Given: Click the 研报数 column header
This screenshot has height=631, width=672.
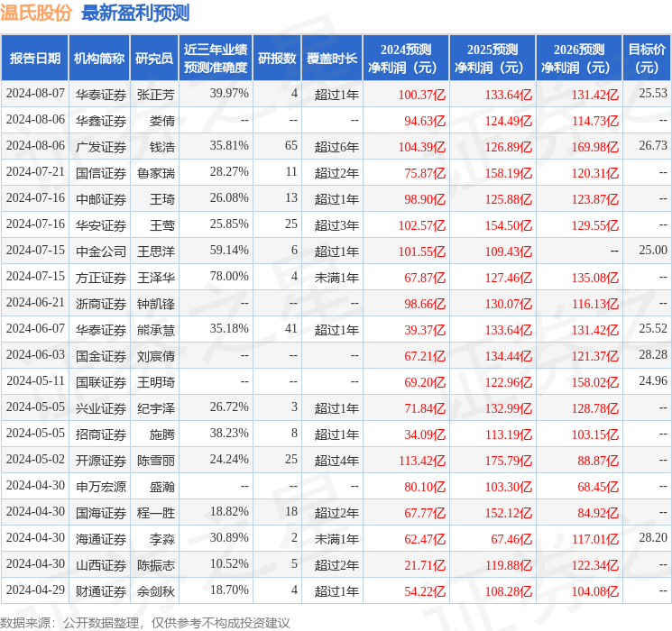Looking at the screenshot, I should click(277, 59).
